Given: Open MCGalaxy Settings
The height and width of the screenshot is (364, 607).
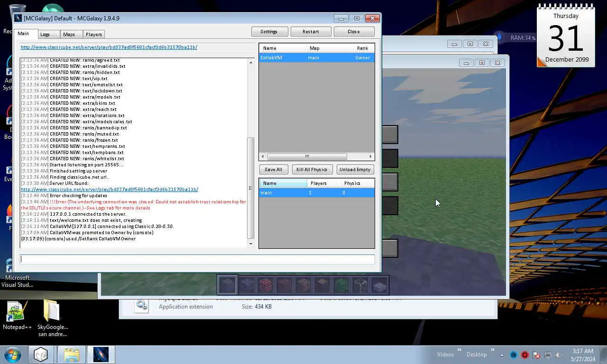Looking at the screenshot, I should (x=269, y=31).
